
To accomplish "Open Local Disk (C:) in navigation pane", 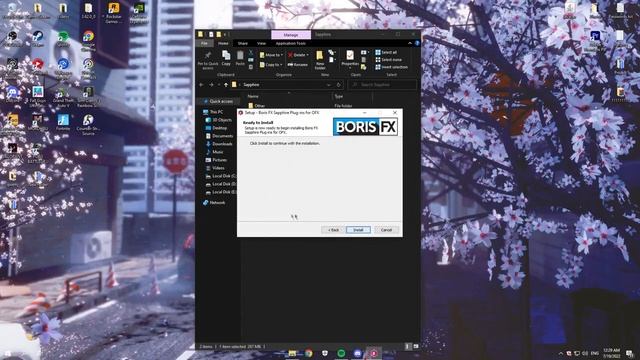I will [x=220, y=176].
